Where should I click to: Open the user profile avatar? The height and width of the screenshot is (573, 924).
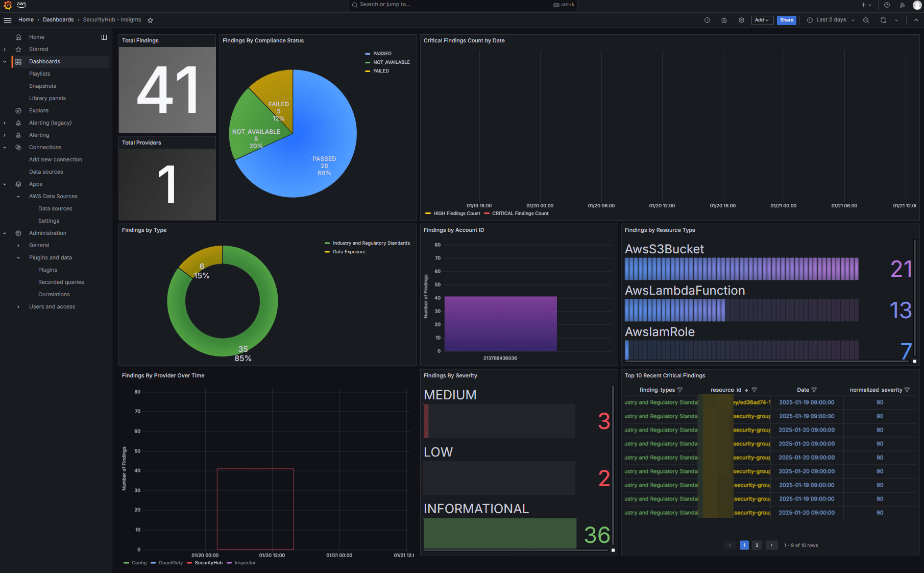(917, 5)
